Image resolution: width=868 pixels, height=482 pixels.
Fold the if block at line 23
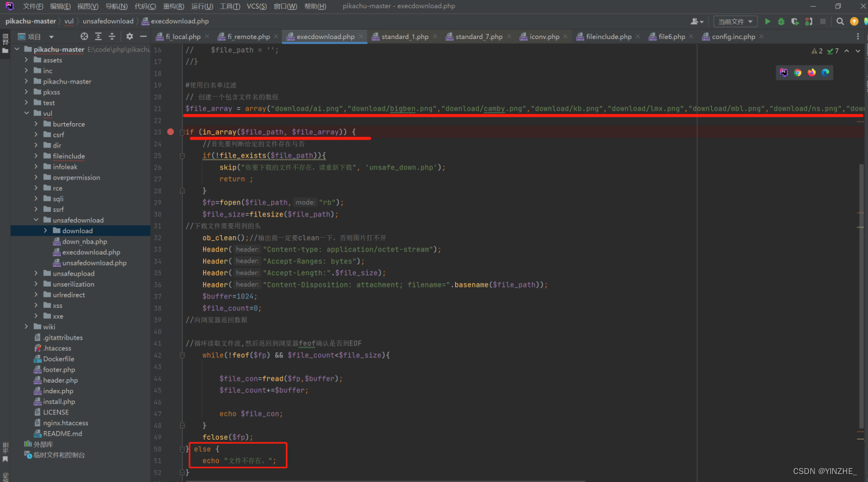click(x=182, y=132)
